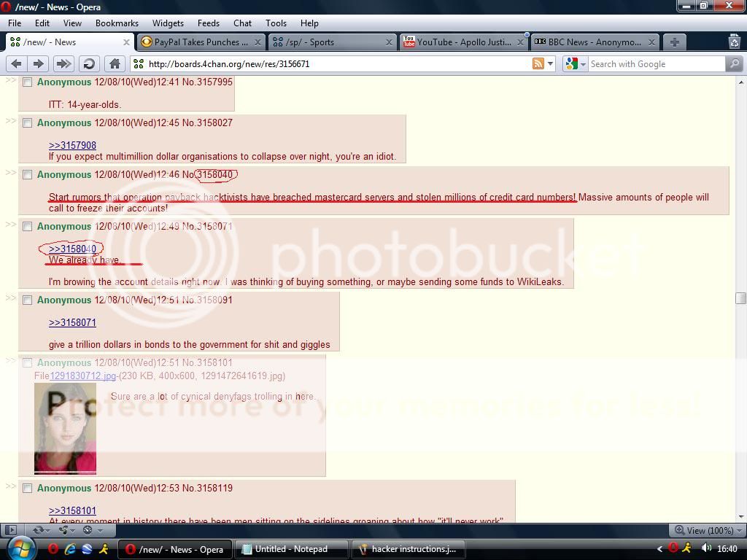Screen dimensions: 747x560
Task: Select the checkbox for post No.3158091
Action: point(28,300)
